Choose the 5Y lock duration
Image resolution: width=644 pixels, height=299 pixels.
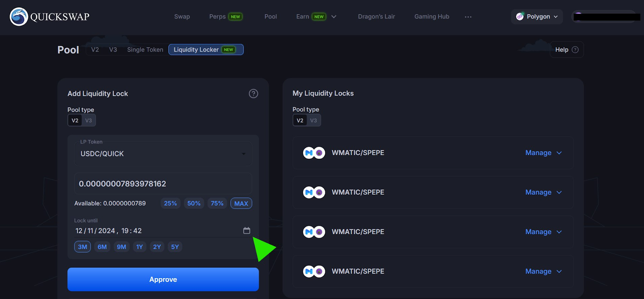point(175,247)
